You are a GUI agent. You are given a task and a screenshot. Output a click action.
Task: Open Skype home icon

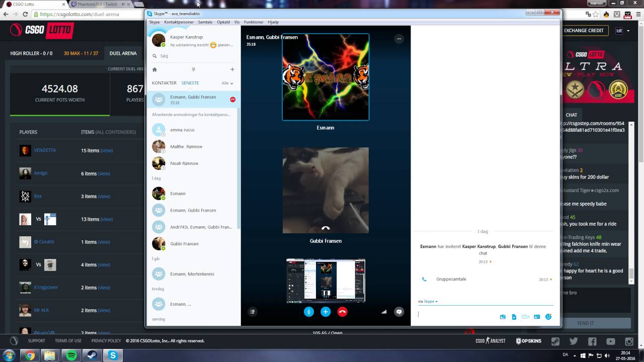(x=154, y=69)
